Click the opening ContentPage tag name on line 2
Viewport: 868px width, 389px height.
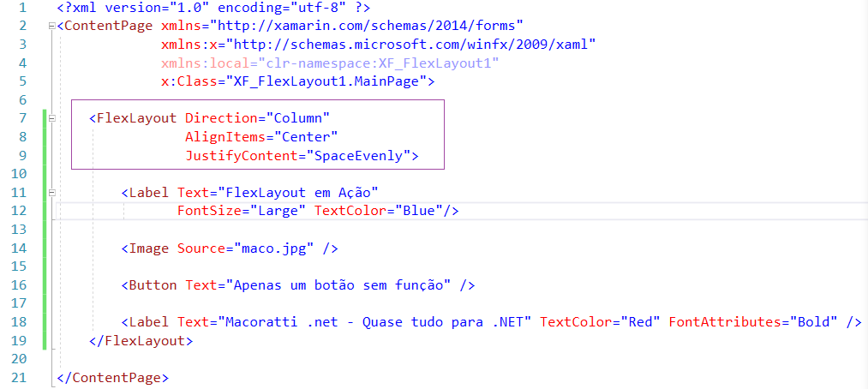coord(109,26)
